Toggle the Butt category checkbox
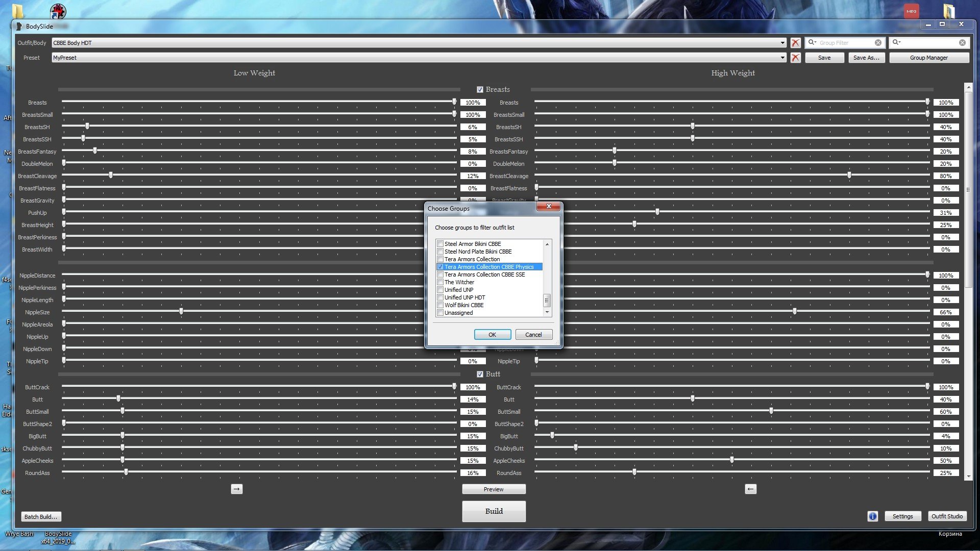This screenshot has height=551, width=980. click(480, 374)
